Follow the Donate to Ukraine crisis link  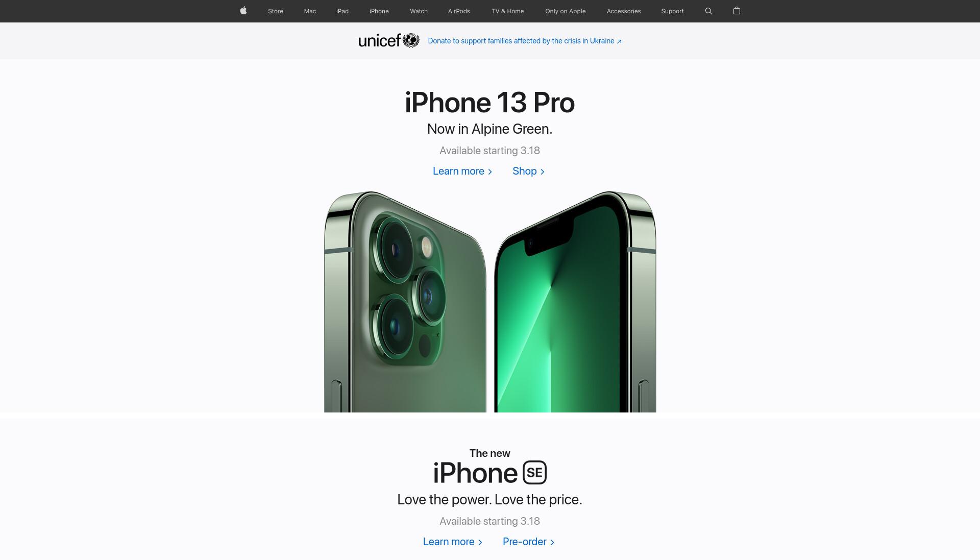525,41
